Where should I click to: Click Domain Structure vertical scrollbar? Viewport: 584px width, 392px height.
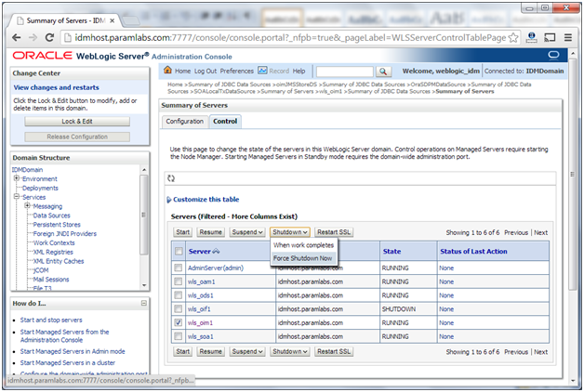(144, 215)
